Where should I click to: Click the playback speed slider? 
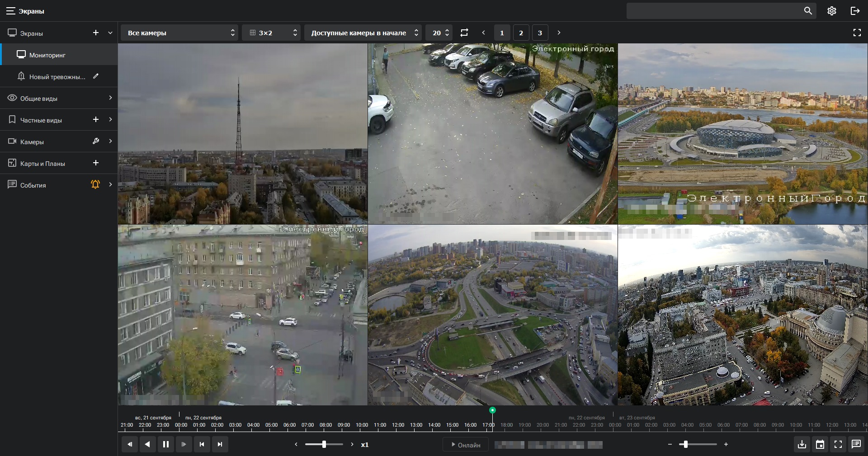[324, 444]
